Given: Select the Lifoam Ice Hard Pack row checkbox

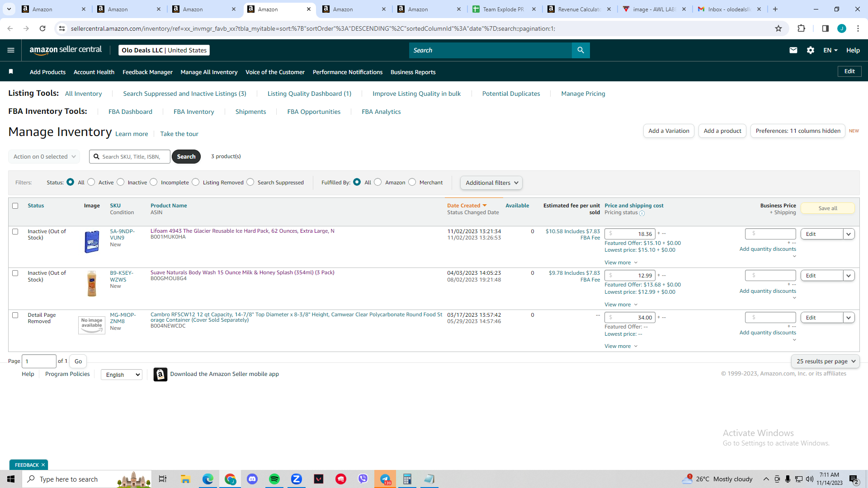Looking at the screenshot, I should (x=15, y=231).
